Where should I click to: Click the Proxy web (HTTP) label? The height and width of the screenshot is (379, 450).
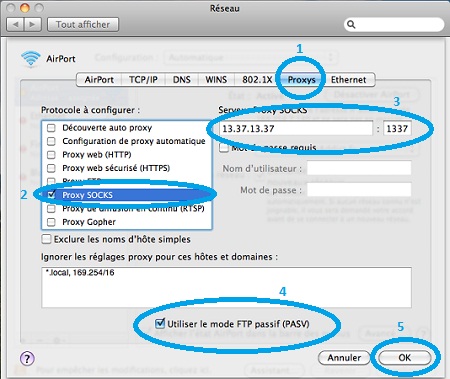(97, 155)
